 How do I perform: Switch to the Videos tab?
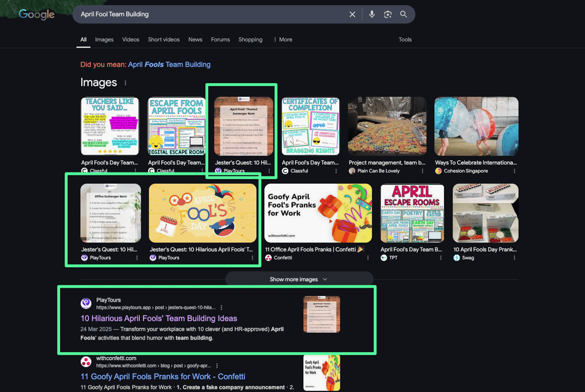point(131,39)
